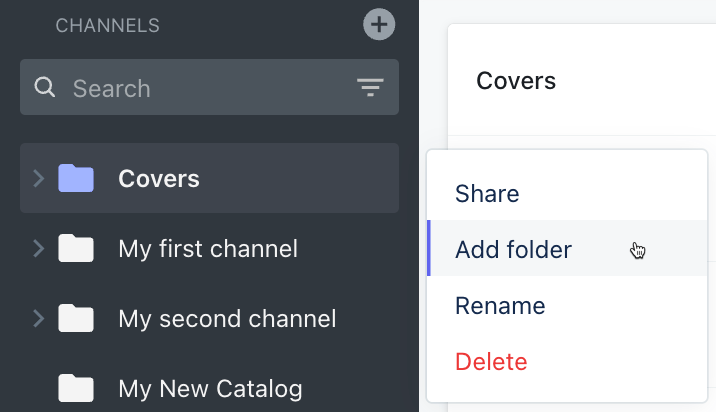Click the Covers title in the main panel
The image size is (716, 412).
tap(516, 80)
